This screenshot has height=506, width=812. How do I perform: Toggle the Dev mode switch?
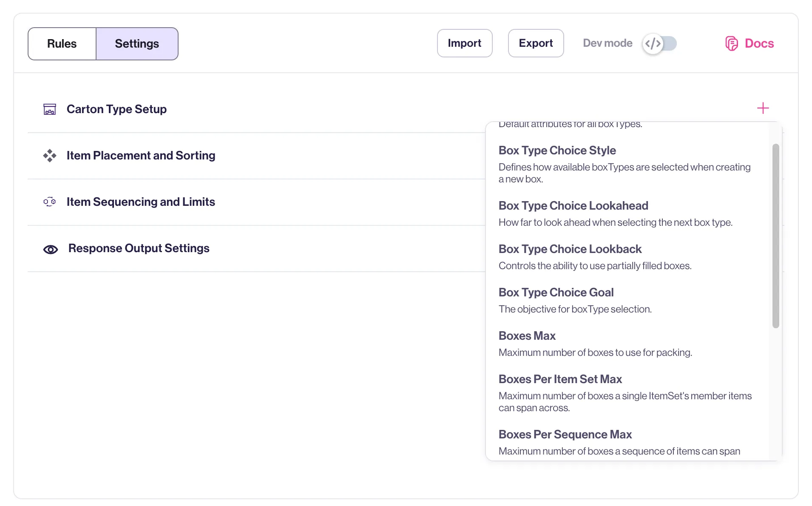coord(659,43)
